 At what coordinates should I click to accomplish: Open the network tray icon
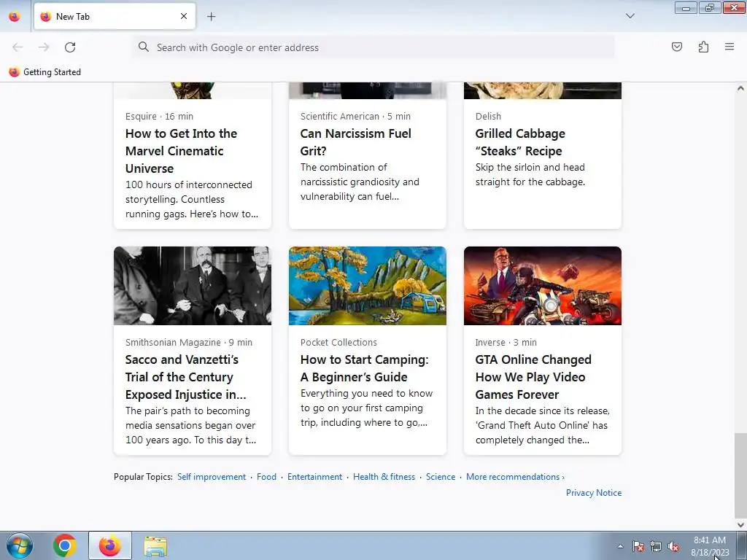(x=656, y=546)
